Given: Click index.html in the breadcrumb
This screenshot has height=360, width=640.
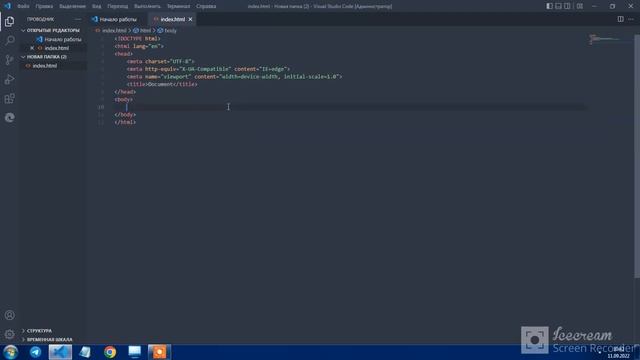Looking at the screenshot, I should 114,31.
